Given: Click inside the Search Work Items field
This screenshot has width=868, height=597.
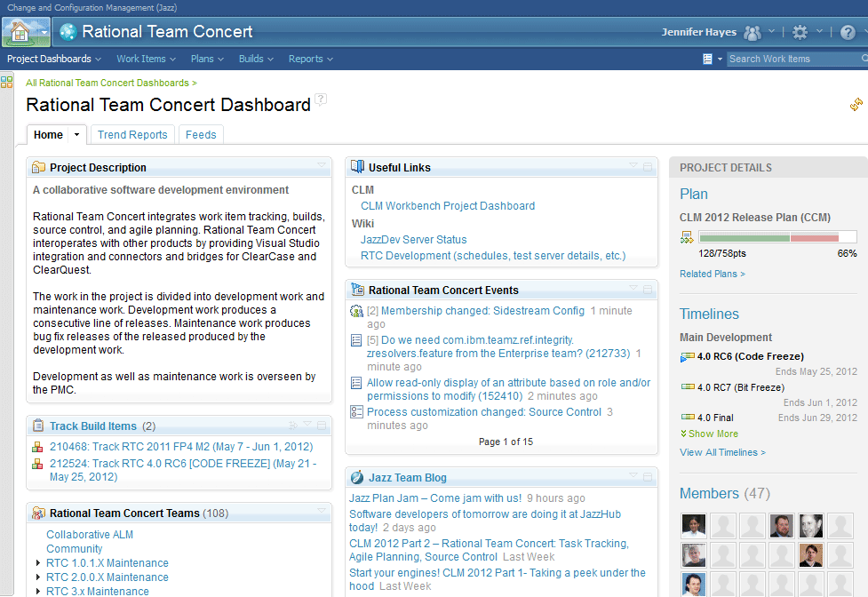Looking at the screenshot, I should (793, 59).
